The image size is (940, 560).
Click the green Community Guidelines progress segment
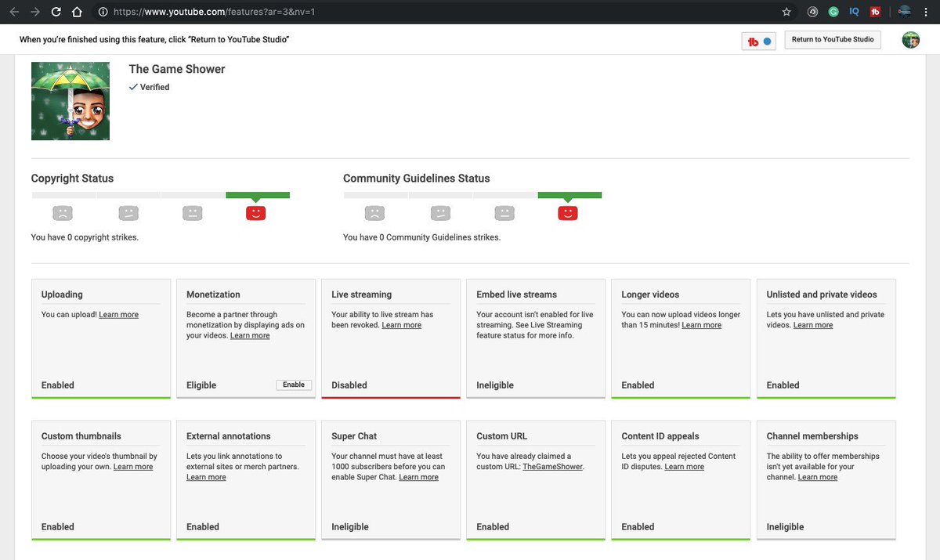tap(569, 195)
